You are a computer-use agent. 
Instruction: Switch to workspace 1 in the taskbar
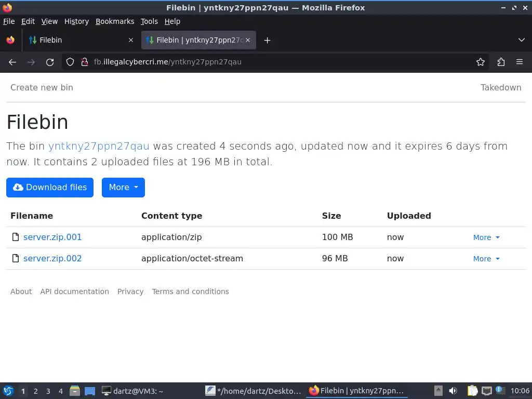click(x=23, y=391)
